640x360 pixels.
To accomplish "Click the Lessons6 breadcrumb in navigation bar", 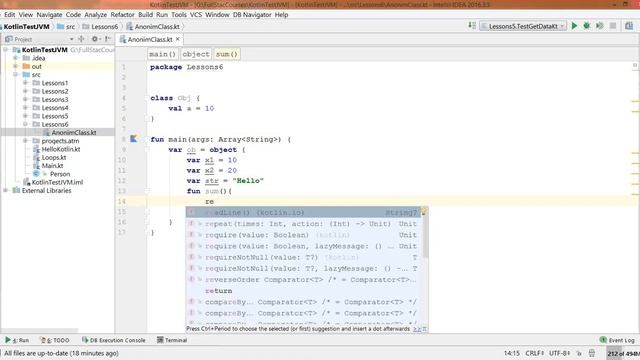I will pyautogui.click(x=100, y=27).
